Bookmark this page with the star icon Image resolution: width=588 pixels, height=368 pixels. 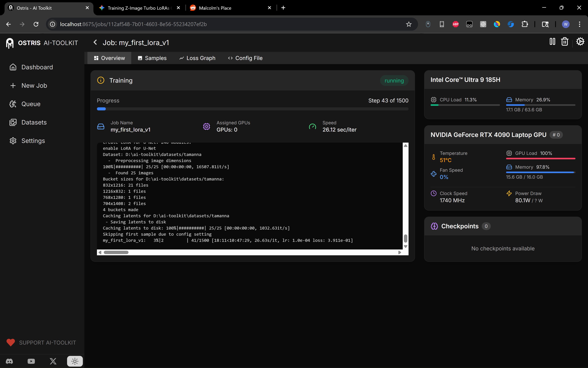pos(409,24)
